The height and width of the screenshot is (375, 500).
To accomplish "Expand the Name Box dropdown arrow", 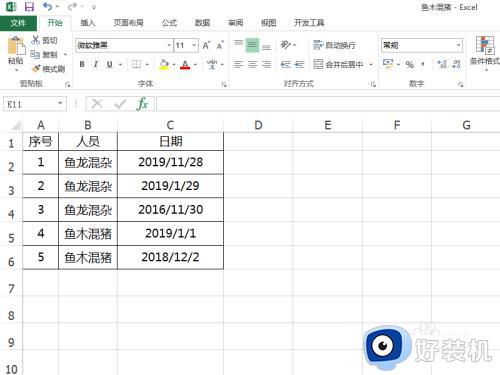I will point(60,104).
